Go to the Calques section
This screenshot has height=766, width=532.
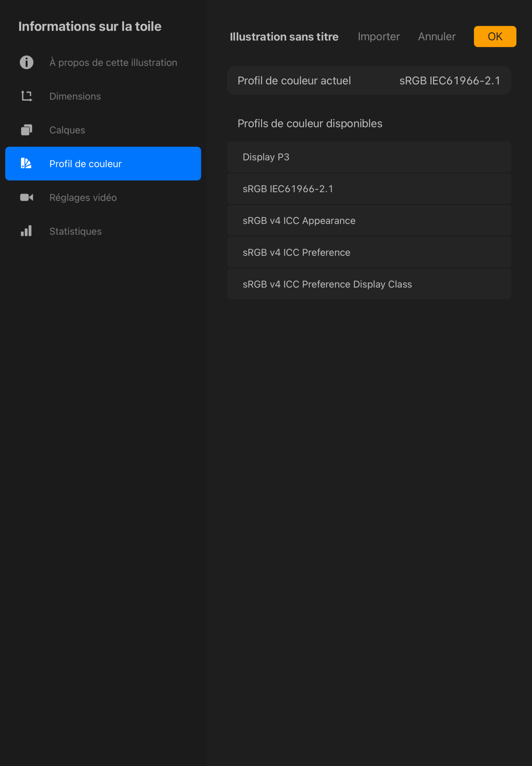[67, 130]
